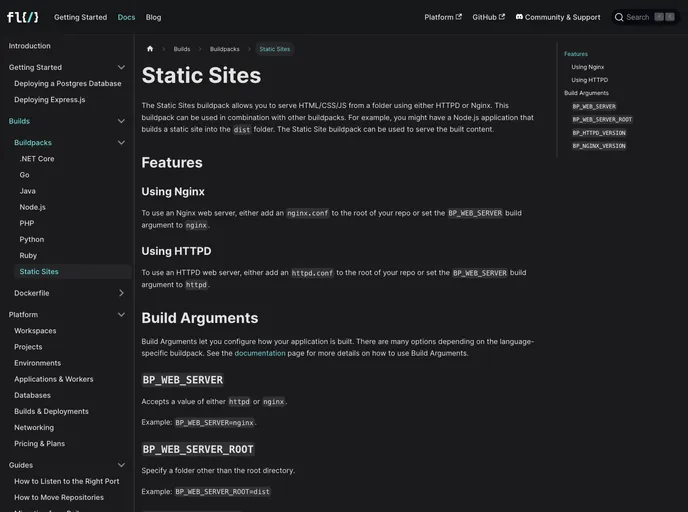Click the Flightcontrol logo in header
This screenshot has height=512, width=688.
point(22,17)
